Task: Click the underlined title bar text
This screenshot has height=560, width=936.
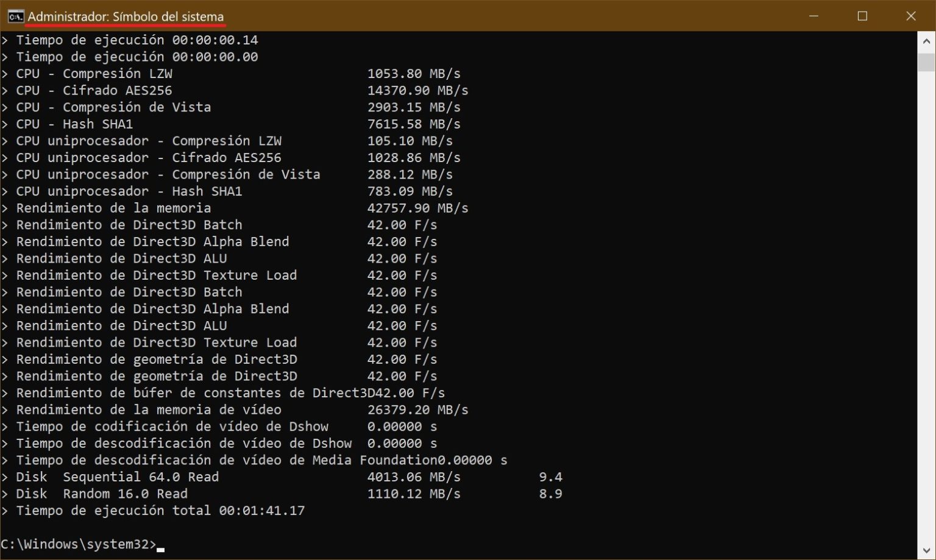Action: point(125,17)
